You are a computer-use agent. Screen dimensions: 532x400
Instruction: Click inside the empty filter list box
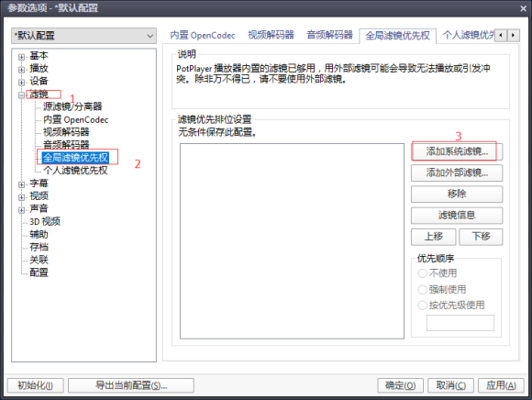coord(292,241)
